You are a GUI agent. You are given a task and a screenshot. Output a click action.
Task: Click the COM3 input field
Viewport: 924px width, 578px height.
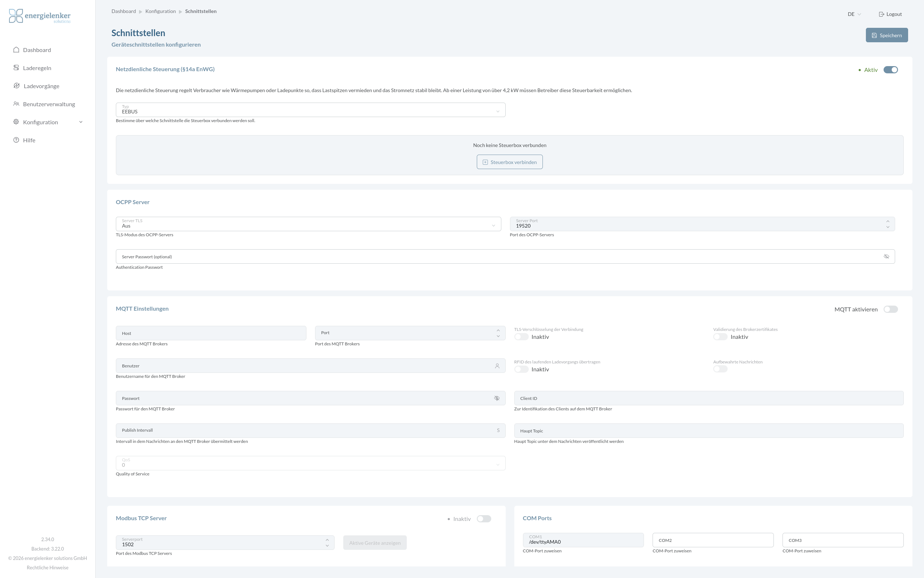843,540
